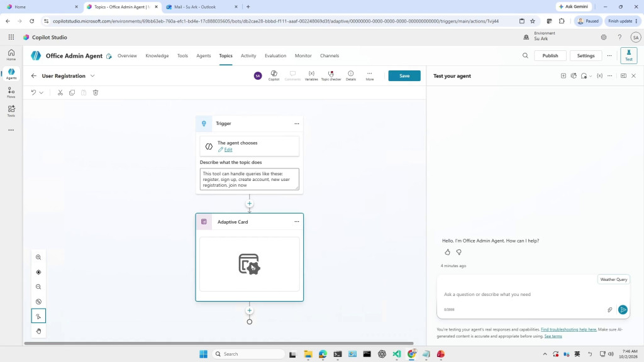Screen dimensions: 644x362
Task: Go back from User Registration topic
Action: (x=34, y=76)
